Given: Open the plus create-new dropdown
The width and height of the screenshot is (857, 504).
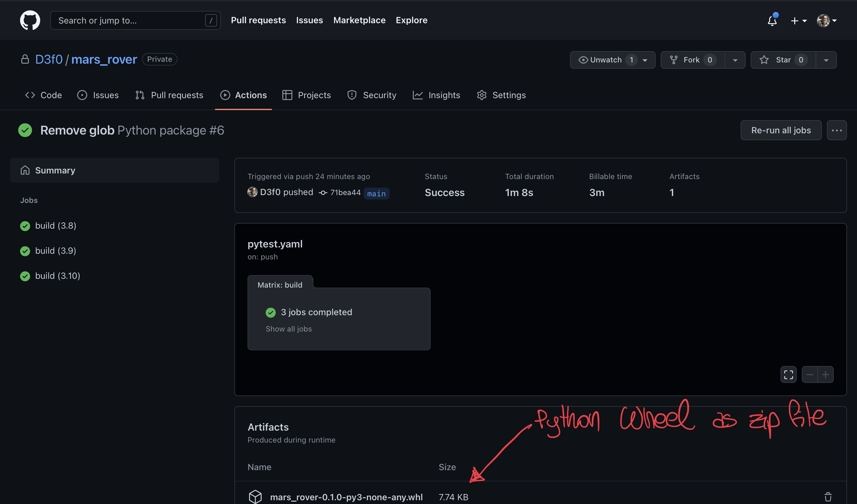Looking at the screenshot, I should [x=798, y=21].
